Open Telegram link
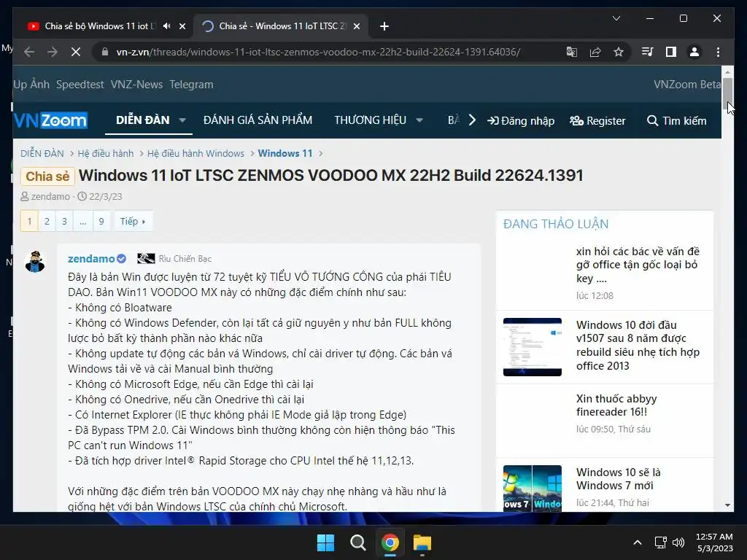The height and width of the screenshot is (560, 747). pos(191,85)
